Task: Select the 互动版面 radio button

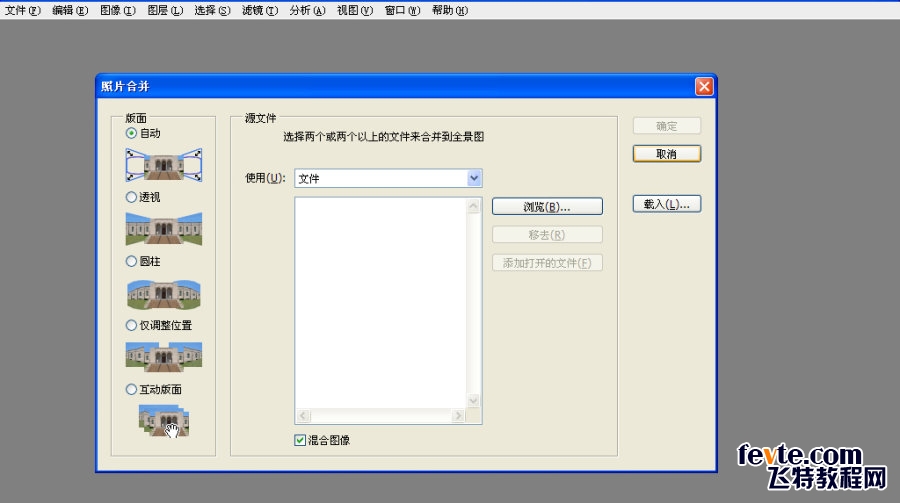Action: tap(131, 389)
